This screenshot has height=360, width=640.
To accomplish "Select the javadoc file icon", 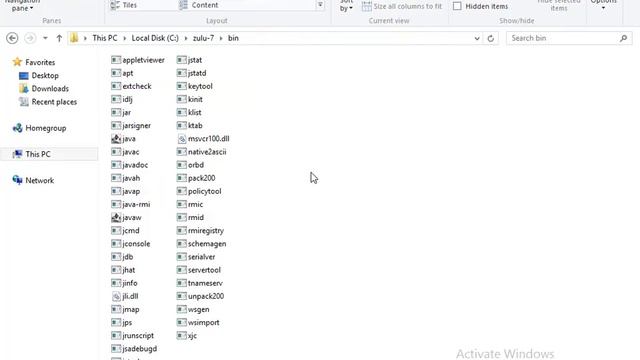I will [116, 165].
